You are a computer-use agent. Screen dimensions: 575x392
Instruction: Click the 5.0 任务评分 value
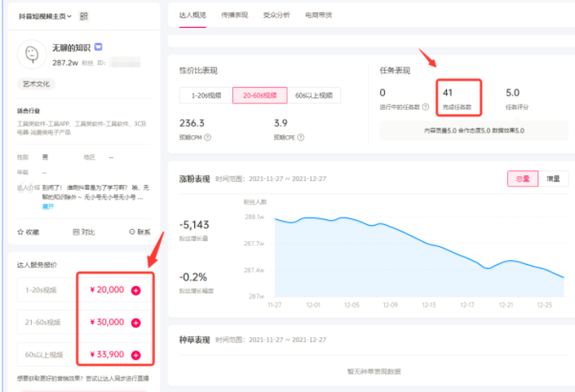[x=513, y=93]
